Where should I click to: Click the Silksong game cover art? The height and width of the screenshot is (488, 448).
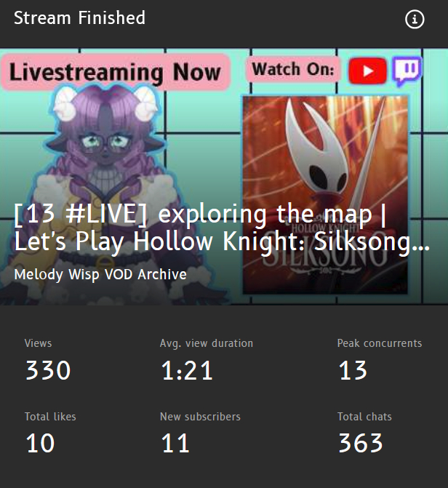(x=325, y=195)
